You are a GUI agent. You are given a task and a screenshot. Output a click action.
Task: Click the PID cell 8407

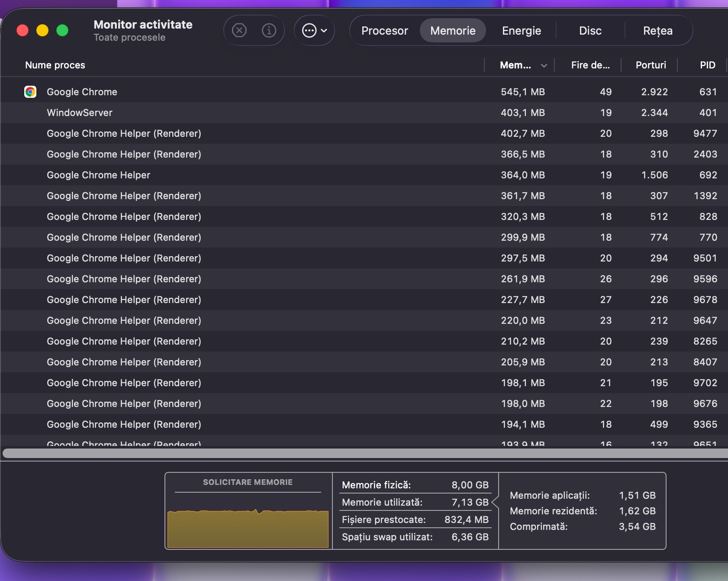point(705,362)
